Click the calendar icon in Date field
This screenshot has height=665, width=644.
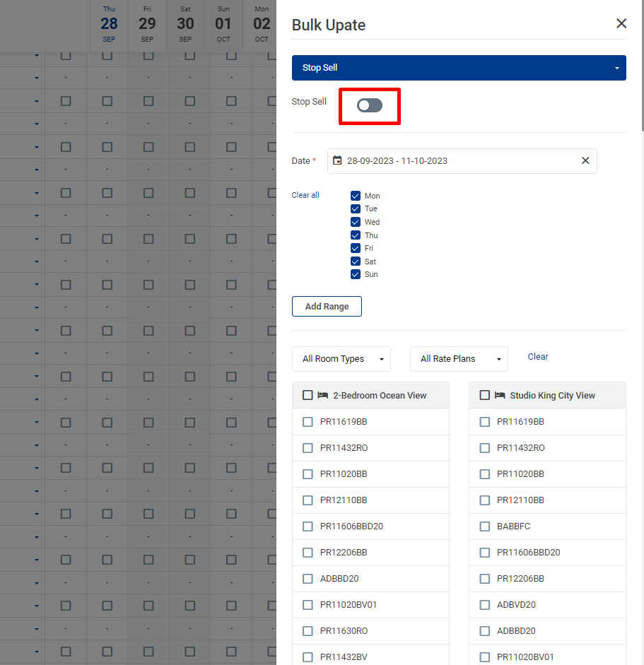point(337,161)
